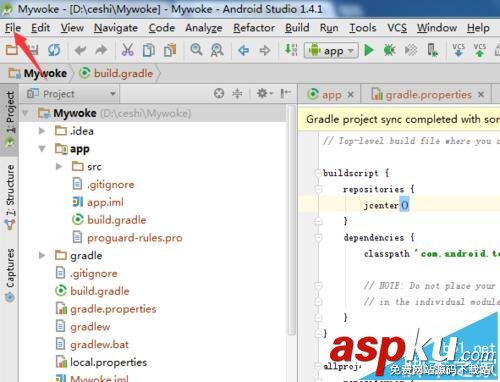The image size is (500, 382).
Task: Click the Find magnifier icon
Action: (196, 50)
